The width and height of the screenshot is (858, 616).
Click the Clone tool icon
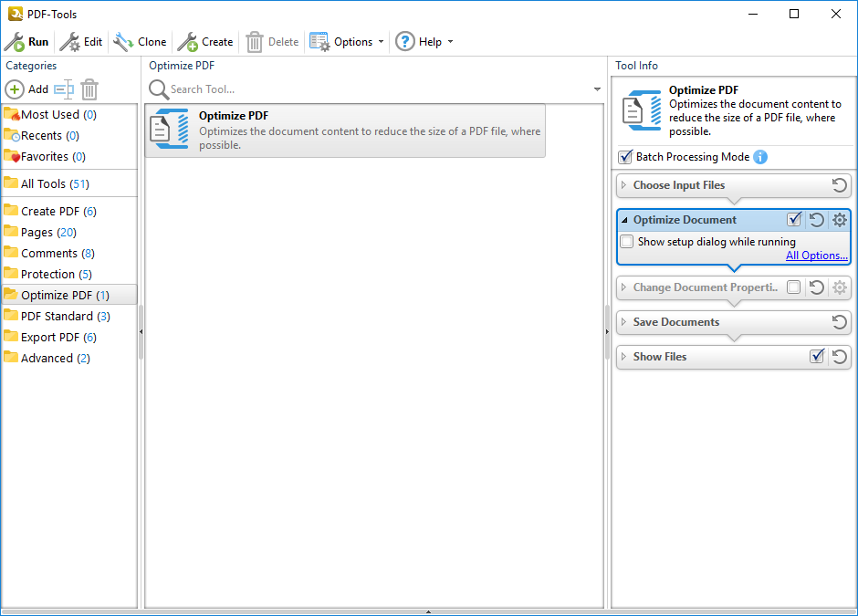click(x=123, y=42)
